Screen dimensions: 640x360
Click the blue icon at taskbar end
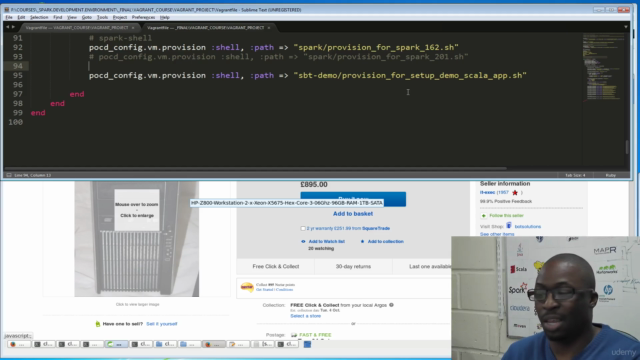[x=307, y=344]
